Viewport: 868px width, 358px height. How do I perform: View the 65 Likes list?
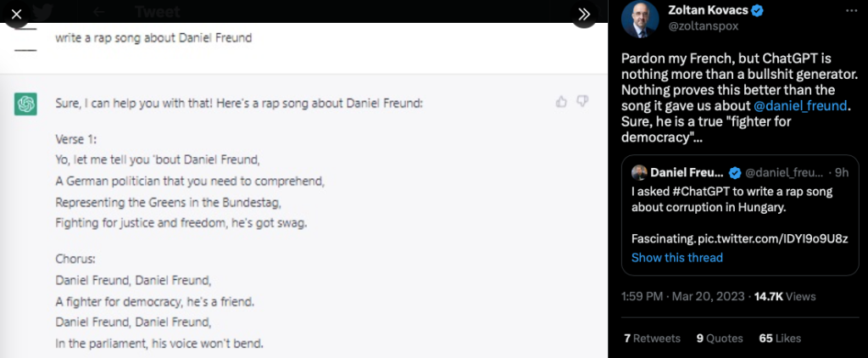780,338
